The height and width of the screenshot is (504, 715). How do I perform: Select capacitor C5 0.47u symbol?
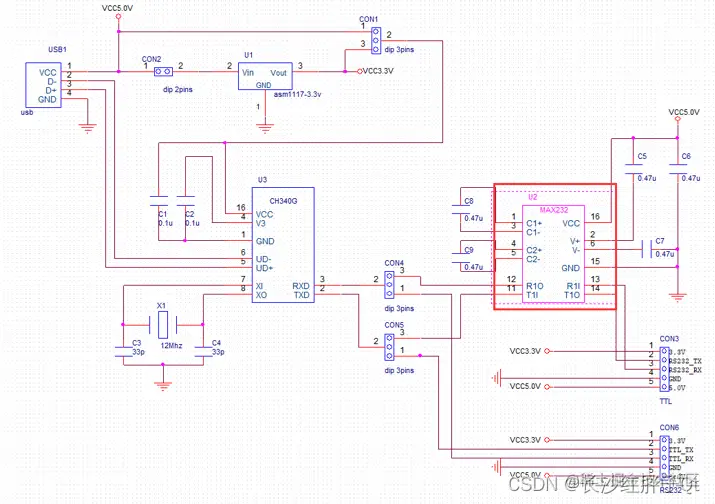pos(633,169)
